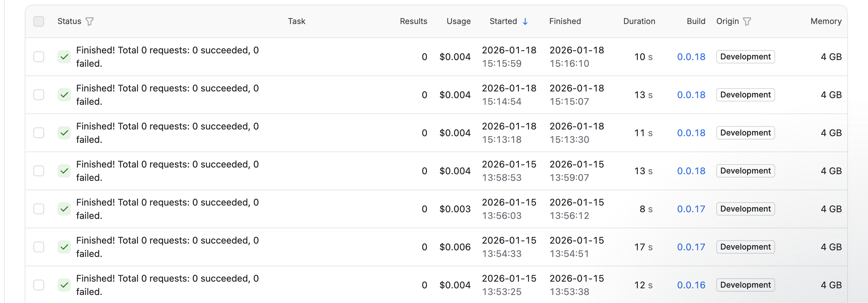Sort runs by Usage column header
868x303 pixels.
(x=458, y=22)
